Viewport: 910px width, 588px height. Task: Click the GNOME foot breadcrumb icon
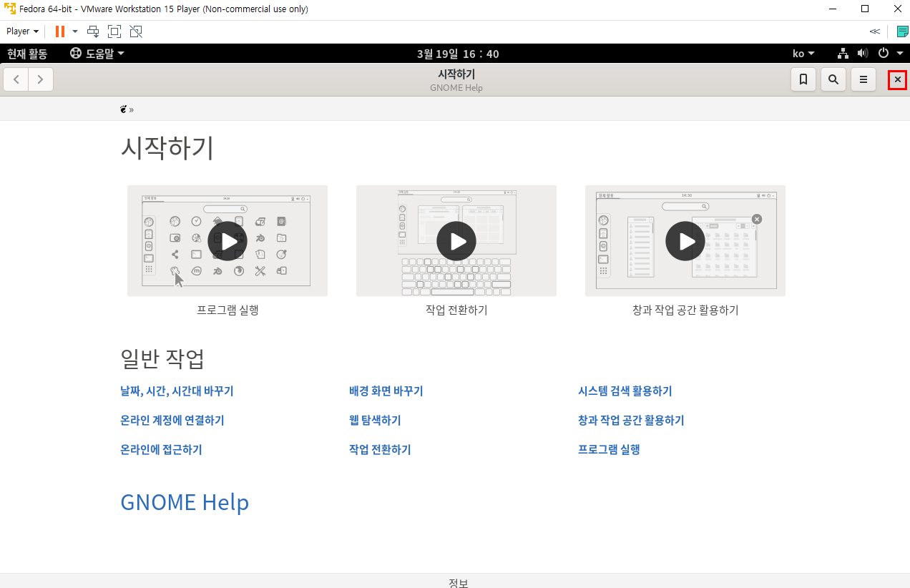(124, 109)
